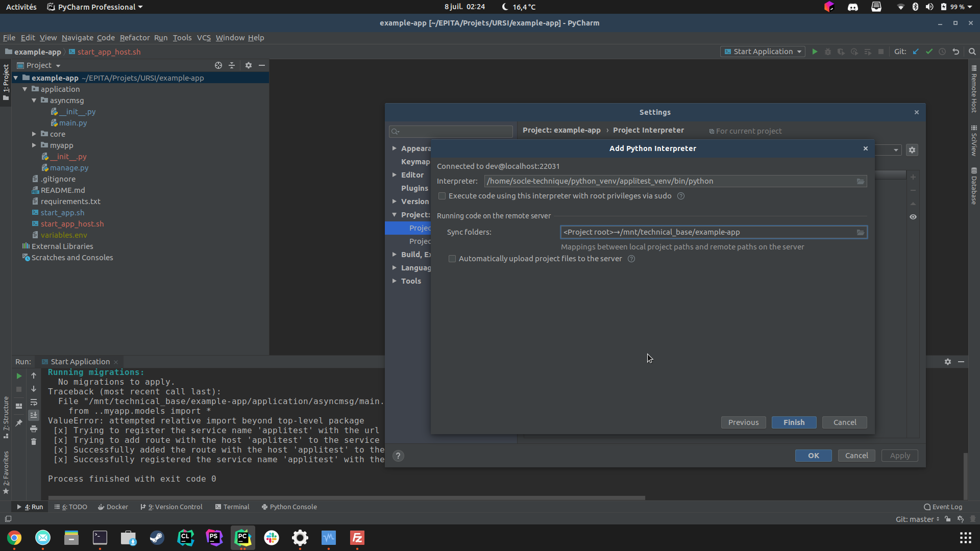The height and width of the screenshot is (551, 980).
Task: Toggle soft-wrap icon in Run panel
Action: (x=34, y=402)
